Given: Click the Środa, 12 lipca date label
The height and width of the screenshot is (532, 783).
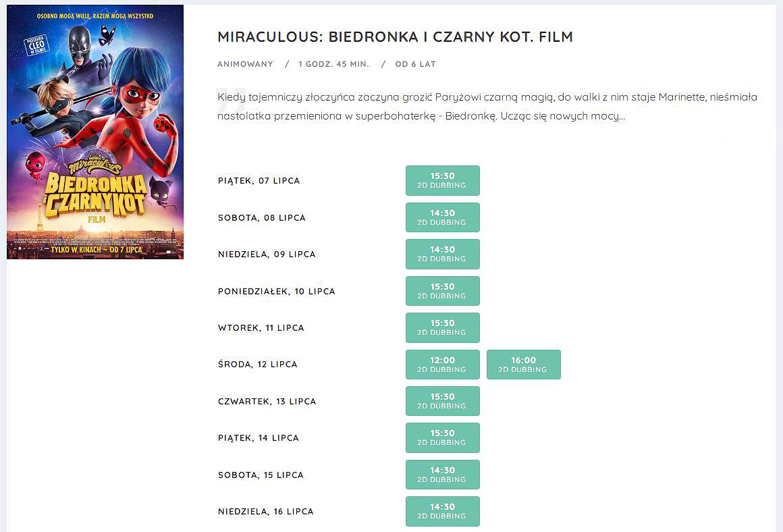Looking at the screenshot, I should click(258, 365).
